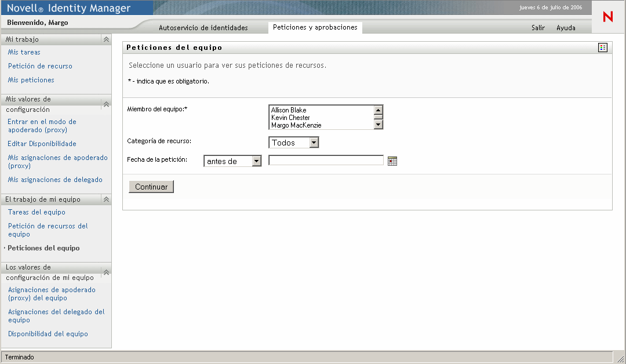Focus the Fecha de la petición input field
This screenshot has height=364, width=626.
[x=326, y=160]
